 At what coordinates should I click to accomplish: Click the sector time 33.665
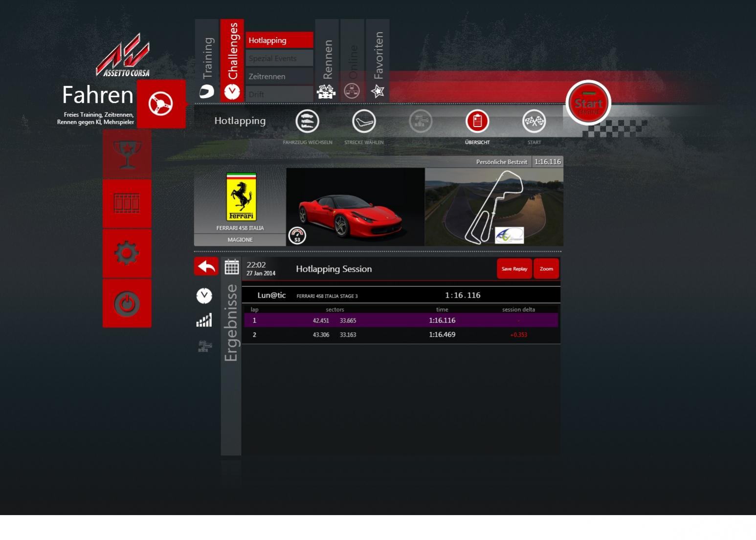[x=348, y=321]
